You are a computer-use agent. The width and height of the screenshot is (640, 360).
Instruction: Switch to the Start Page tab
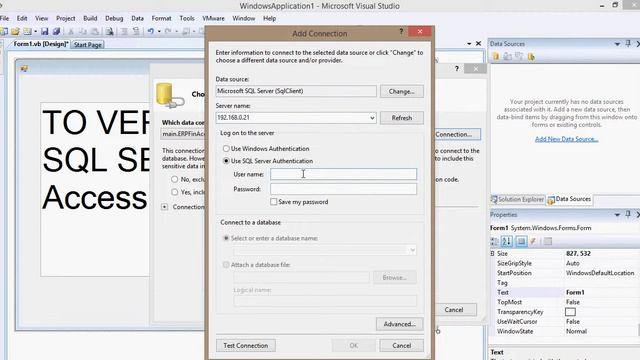click(87, 44)
